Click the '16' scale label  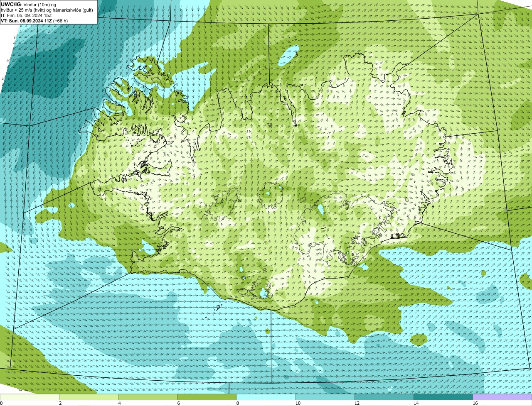(x=475, y=403)
